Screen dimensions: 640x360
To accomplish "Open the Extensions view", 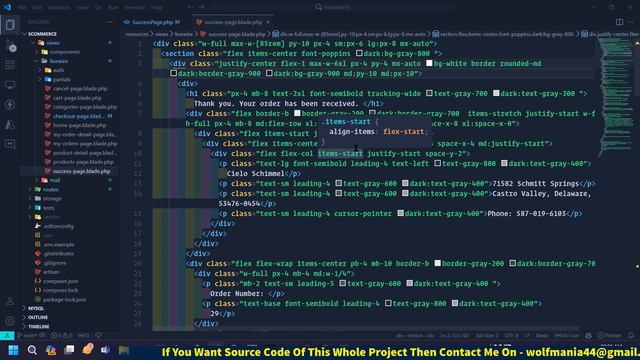I will pos(10,64).
